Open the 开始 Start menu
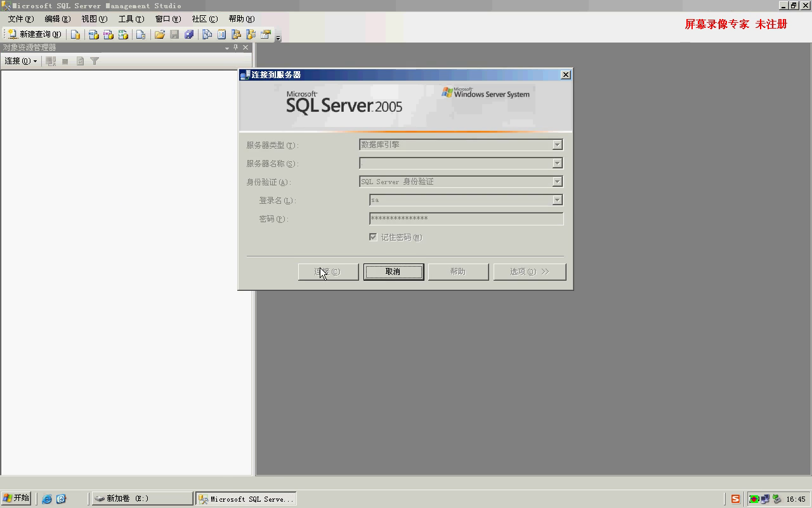The width and height of the screenshot is (812, 508). (16, 498)
